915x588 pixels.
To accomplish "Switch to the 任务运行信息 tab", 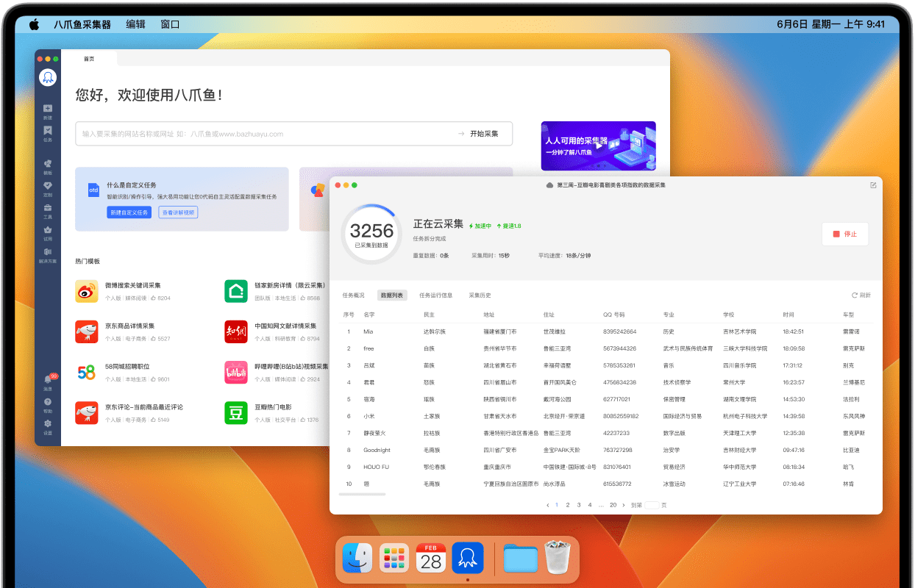I will click(436, 295).
